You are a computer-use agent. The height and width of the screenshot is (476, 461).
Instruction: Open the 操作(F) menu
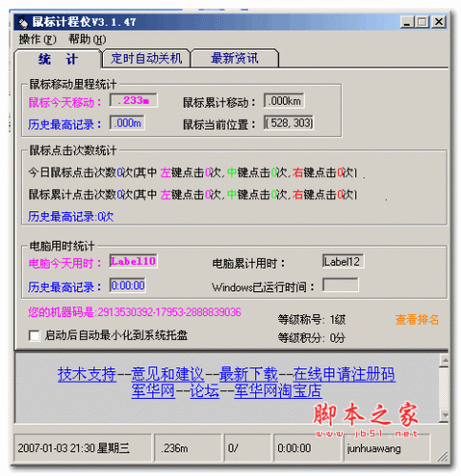tap(37, 39)
